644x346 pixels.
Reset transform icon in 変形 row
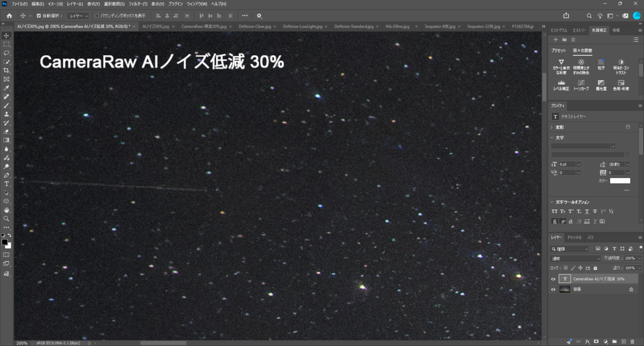628,127
